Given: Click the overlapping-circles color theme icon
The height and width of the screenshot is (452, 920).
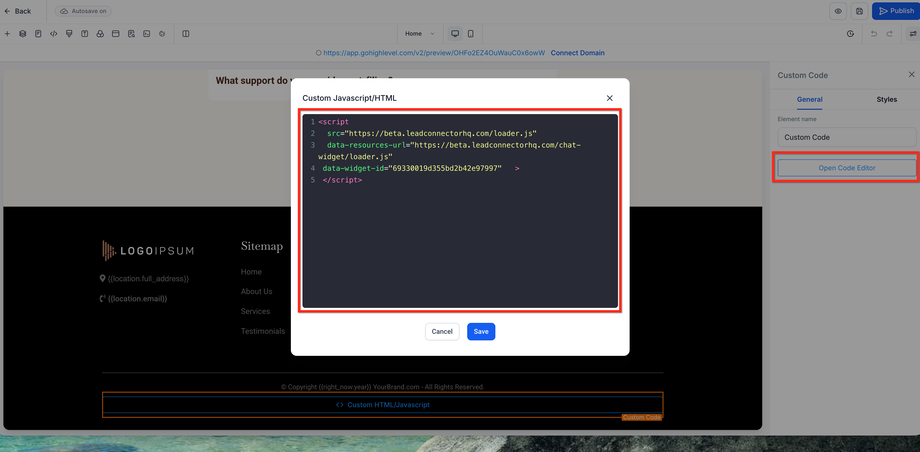Looking at the screenshot, I should [x=100, y=34].
